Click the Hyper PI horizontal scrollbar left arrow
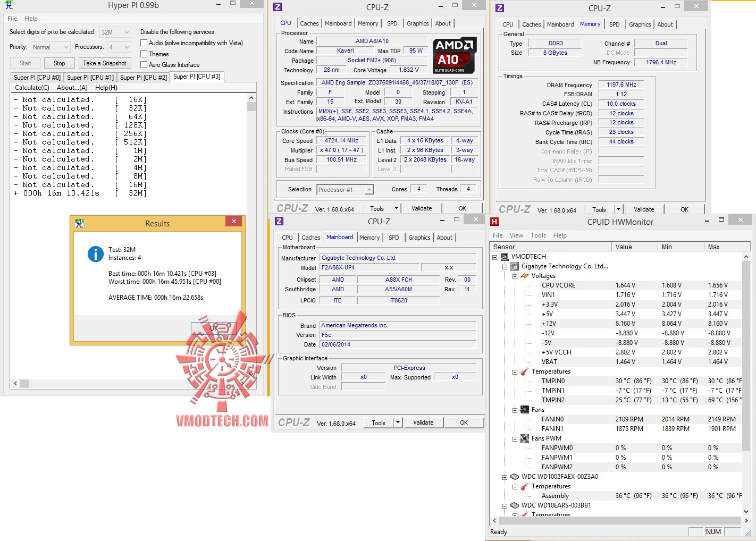This screenshot has height=541, width=756. click(x=15, y=383)
